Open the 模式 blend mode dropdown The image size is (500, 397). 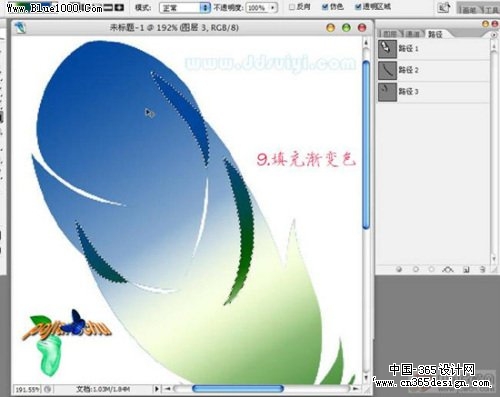click(185, 7)
